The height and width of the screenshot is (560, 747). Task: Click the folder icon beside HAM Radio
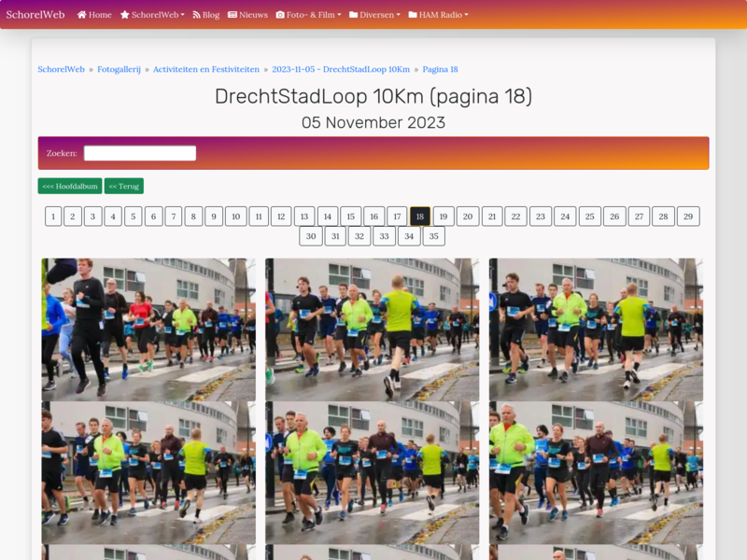(413, 15)
